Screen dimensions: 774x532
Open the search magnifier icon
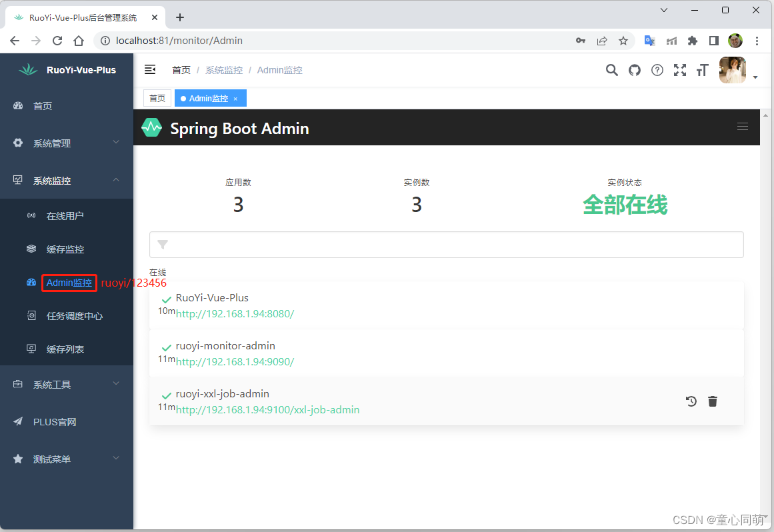click(x=611, y=70)
